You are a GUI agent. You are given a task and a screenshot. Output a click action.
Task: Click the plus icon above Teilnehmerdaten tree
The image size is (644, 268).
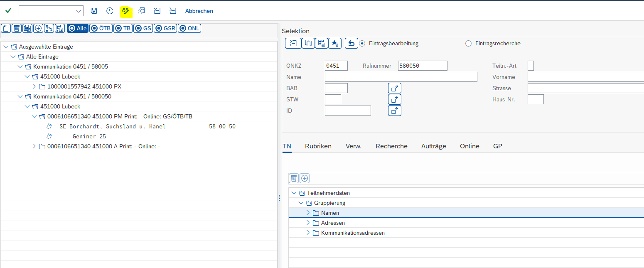click(x=305, y=178)
